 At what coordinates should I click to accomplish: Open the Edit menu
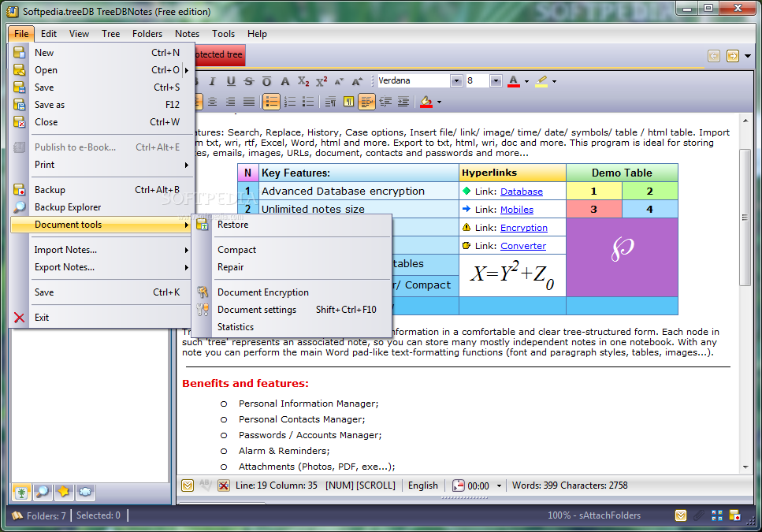pos(49,34)
